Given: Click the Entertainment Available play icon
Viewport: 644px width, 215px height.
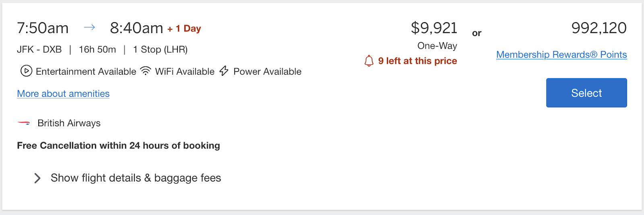Looking at the screenshot, I should click(26, 71).
